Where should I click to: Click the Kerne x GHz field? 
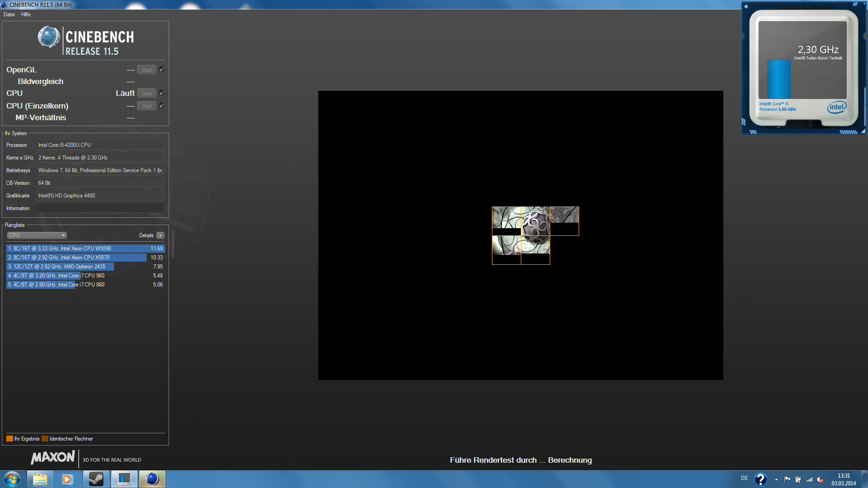[100, 158]
